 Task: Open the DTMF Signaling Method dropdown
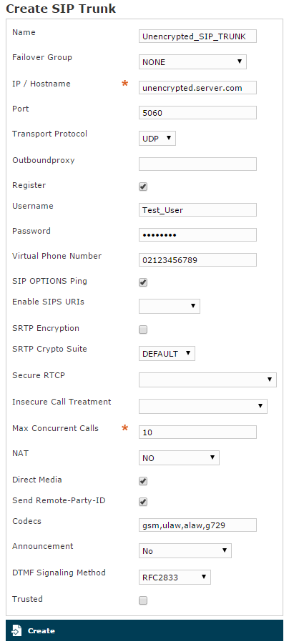click(x=175, y=577)
